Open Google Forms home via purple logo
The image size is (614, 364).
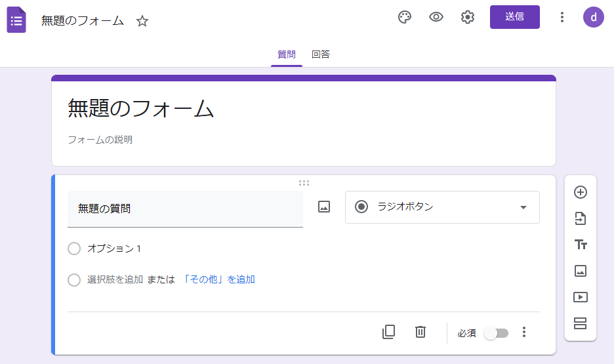click(x=16, y=20)
